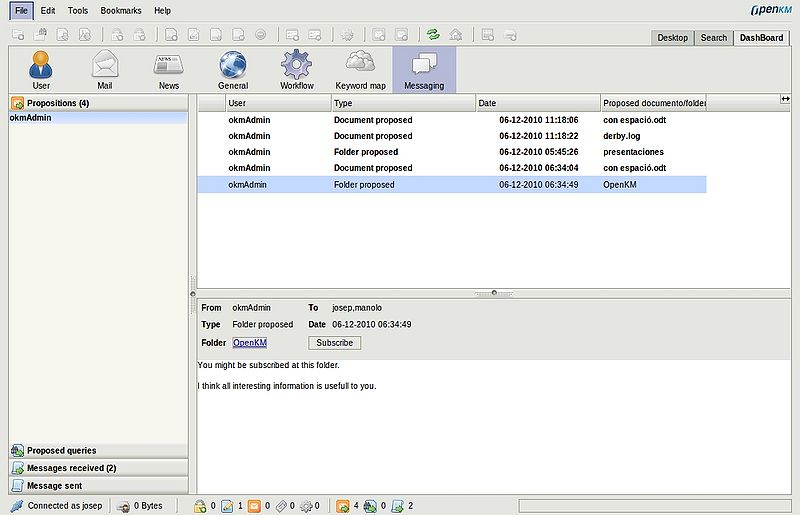Open the Bookmarks menu

click(x=120, y=11)
